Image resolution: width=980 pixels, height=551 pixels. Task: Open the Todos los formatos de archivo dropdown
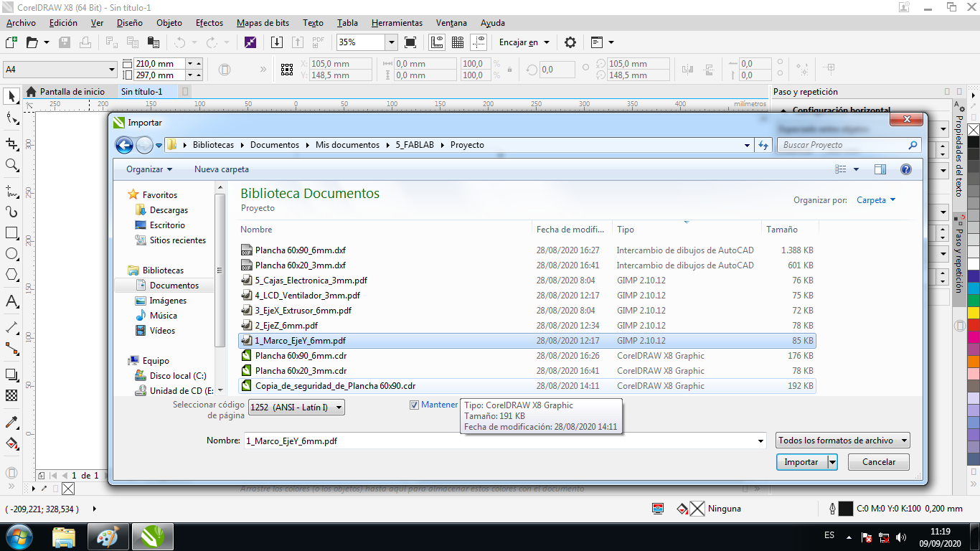pyautogui.click(x=843, y=441)
